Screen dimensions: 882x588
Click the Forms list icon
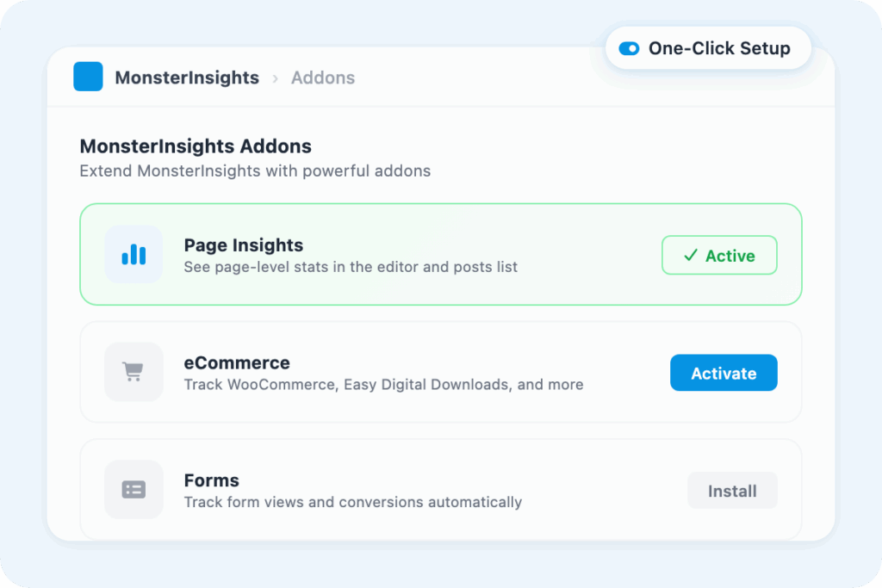pyautogui.click(x=134, y=490)
